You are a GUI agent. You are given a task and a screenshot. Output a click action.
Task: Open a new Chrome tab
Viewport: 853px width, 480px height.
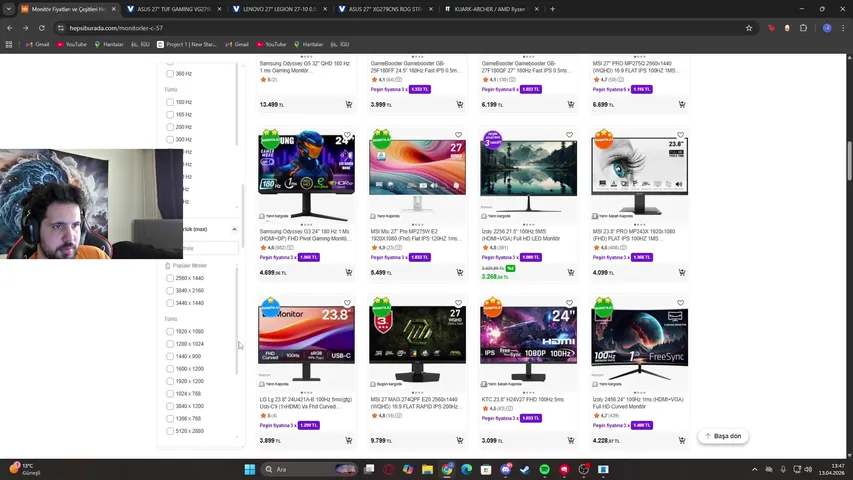[552, 9]
